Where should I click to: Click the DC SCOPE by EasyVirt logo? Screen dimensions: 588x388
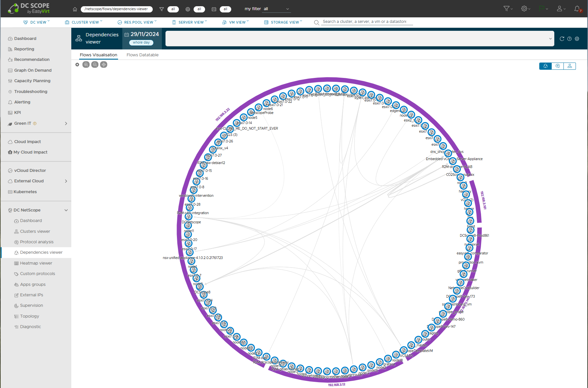[x=29, y=9]
